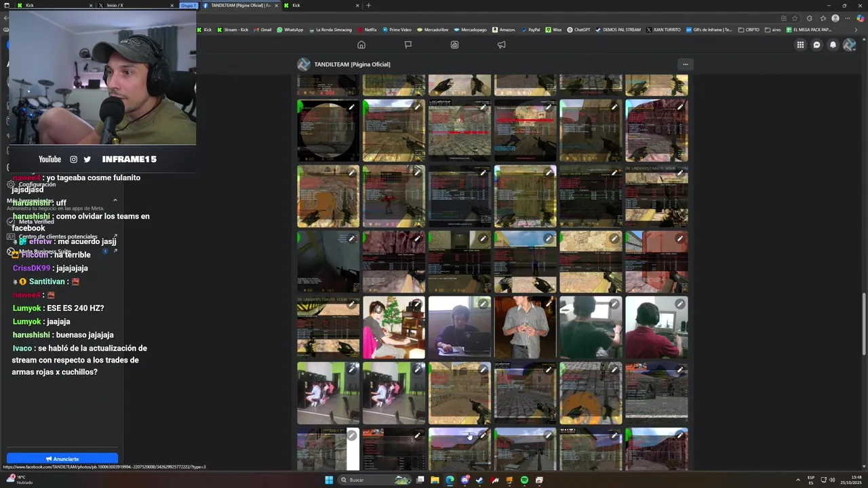Open the Grupo 1 tab group
The image size is (868, 488).
(x=188, y=5)
